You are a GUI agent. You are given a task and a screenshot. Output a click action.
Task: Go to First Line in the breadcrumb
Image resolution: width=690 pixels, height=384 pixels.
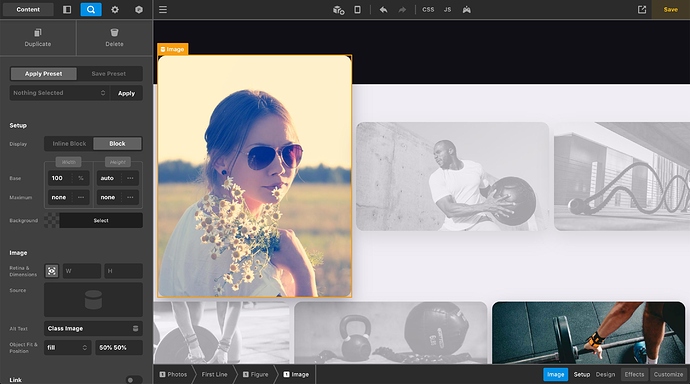pos(215,374)
